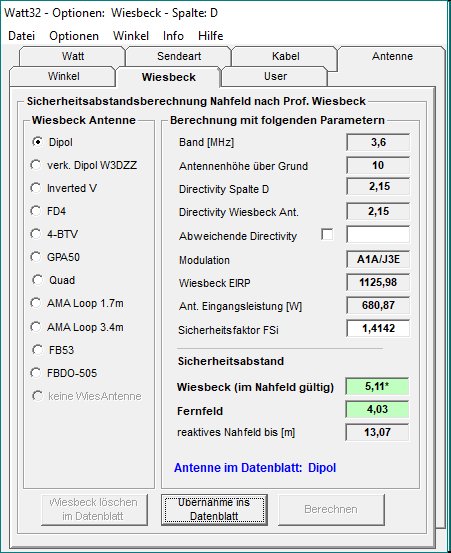Click the Wiesbeck Antenne group label

(84, 120)
